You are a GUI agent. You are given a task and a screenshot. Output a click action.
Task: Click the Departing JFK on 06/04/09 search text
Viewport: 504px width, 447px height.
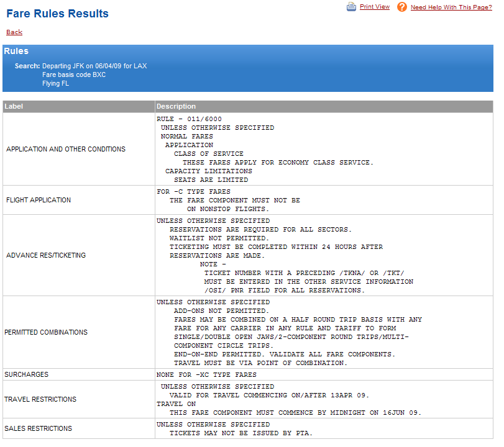coord(94,66)
